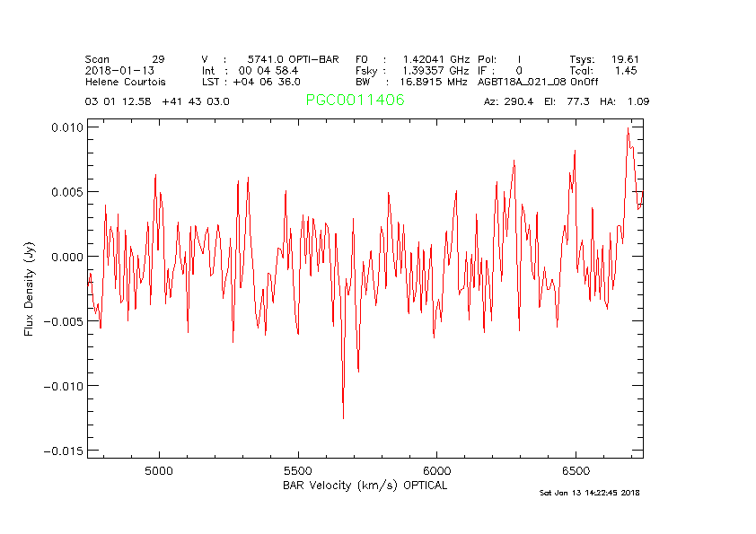Click the 5000 tick label on x-axis
Image resolution: width=756 pixels, height=534 pixels.
158,470
